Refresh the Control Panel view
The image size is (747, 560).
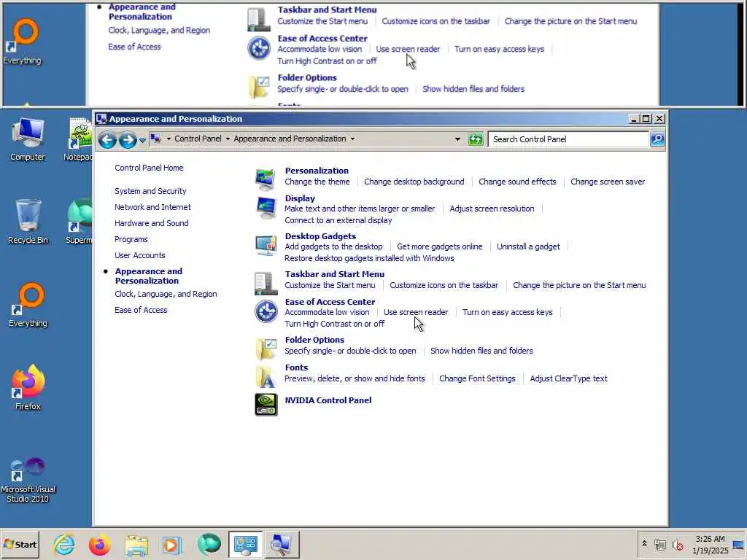click(476, 139)
